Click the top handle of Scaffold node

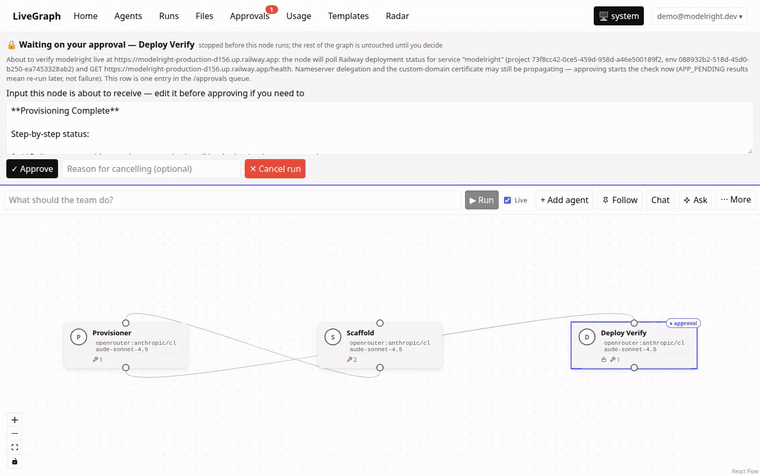[380, 323]
